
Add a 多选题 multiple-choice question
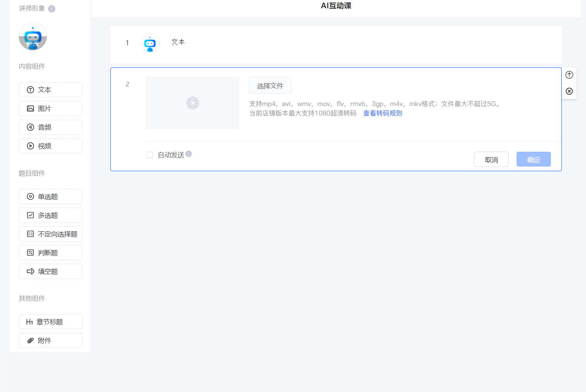click(50, 215)
